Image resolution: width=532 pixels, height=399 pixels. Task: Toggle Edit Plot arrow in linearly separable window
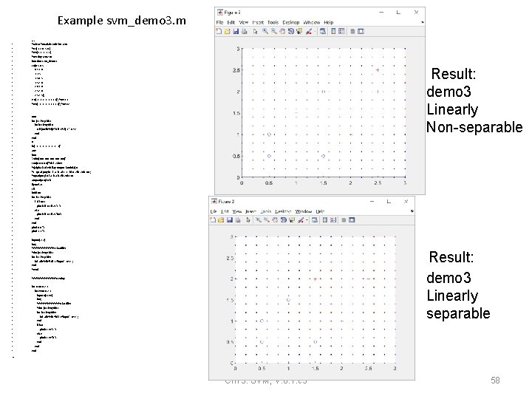click(248, 220)
